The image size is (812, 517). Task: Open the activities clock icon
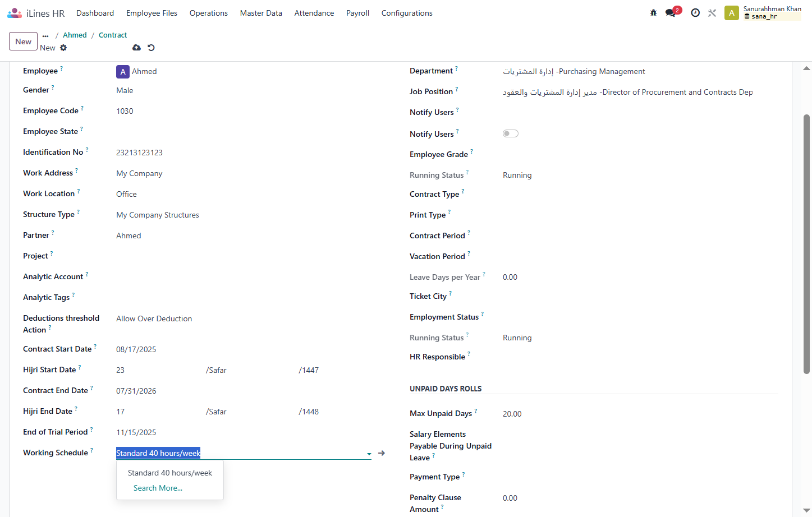point(695,13)
